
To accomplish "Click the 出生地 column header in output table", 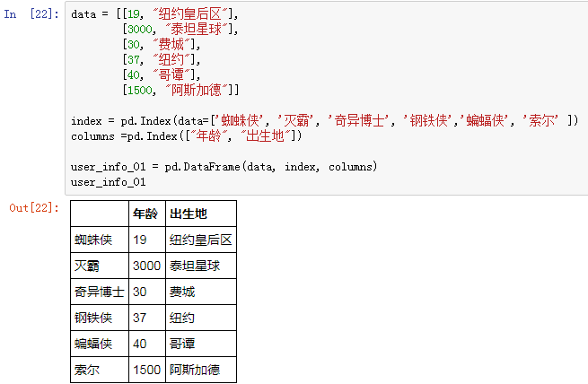I will coord(201,214).
